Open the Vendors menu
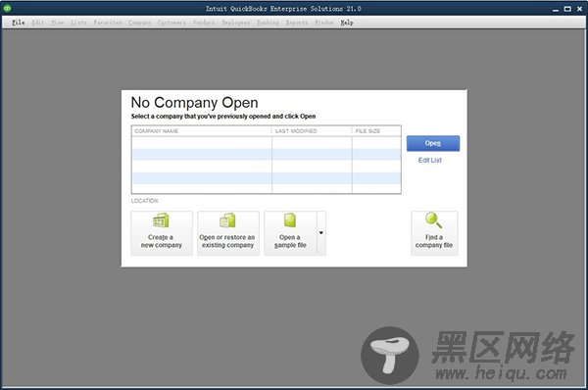The height and width of the screenshot is (390, 588). (204, 23)
